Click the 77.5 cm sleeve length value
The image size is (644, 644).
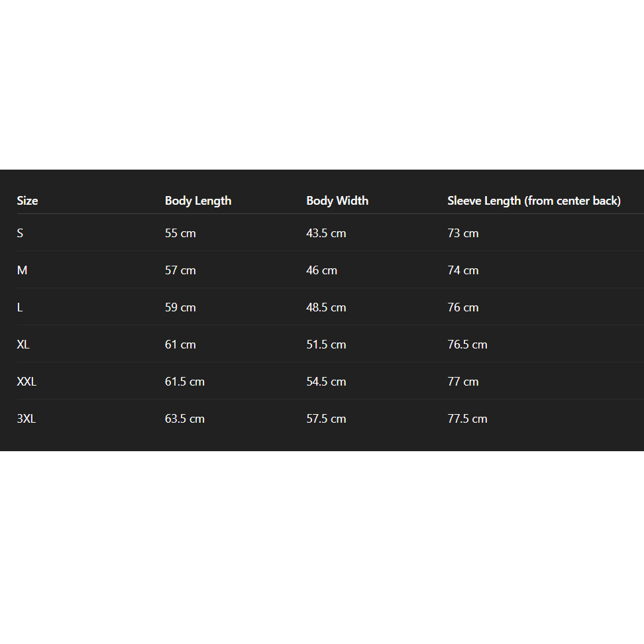click(467, 419)
